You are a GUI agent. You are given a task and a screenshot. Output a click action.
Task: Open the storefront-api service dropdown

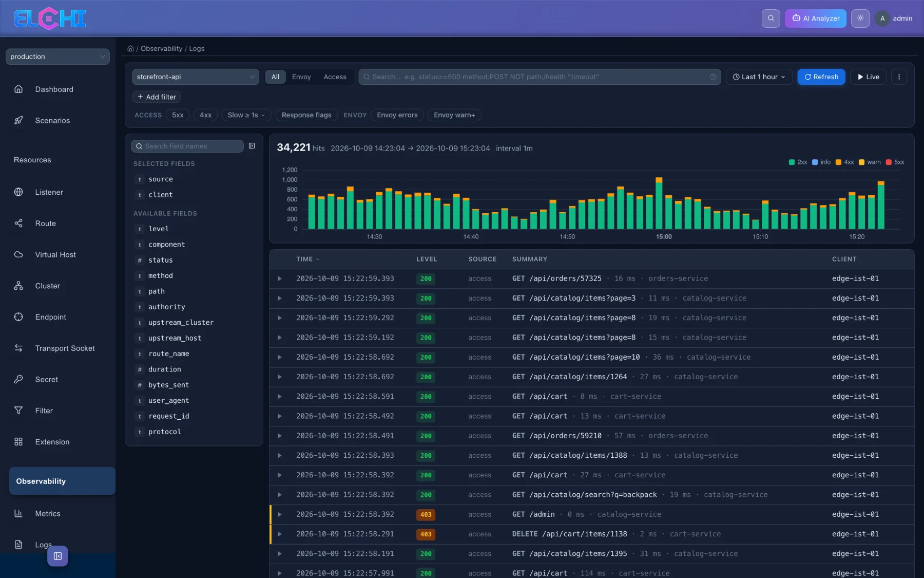(196, 77)
